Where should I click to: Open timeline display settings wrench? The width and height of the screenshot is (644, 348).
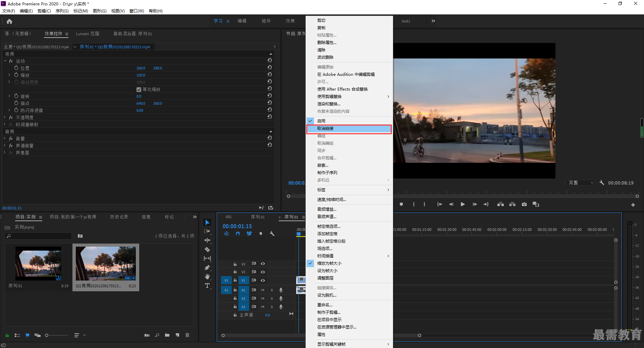272,234
